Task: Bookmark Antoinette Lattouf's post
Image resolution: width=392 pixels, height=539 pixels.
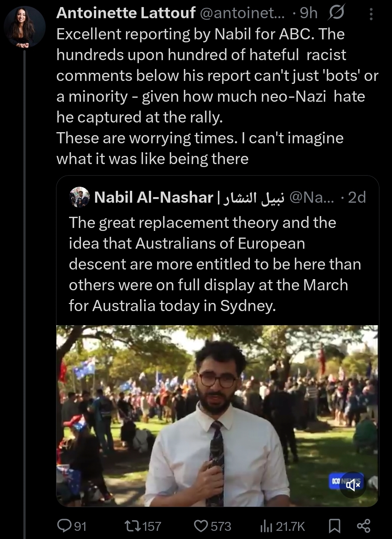Action: [335, 526]
